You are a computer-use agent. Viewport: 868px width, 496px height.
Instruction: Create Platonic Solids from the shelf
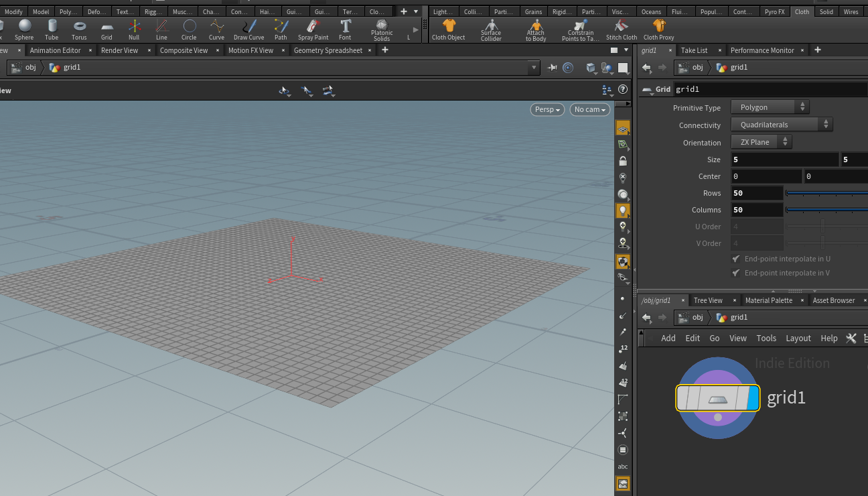[382, 30]
